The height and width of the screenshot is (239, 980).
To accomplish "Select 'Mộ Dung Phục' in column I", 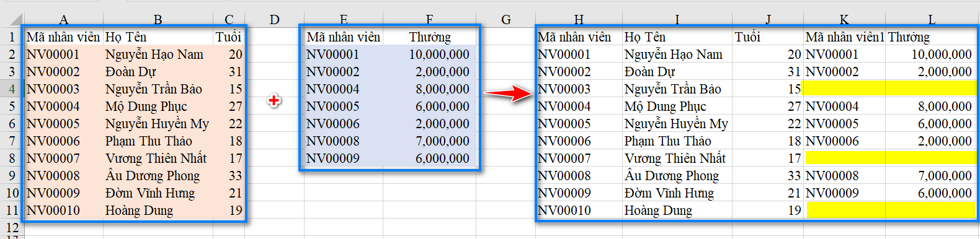I will coord(665,106).
